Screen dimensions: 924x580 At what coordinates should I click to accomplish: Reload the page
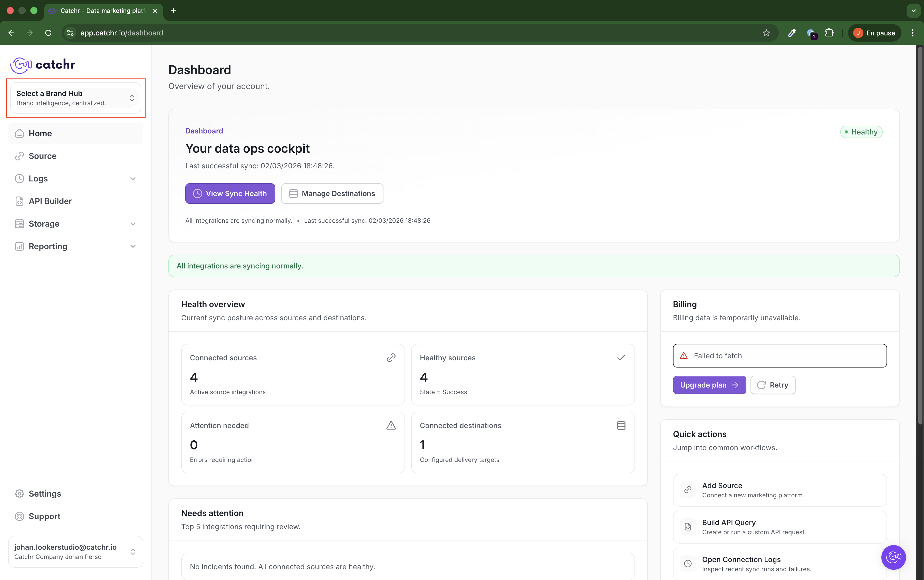point(48,33)
